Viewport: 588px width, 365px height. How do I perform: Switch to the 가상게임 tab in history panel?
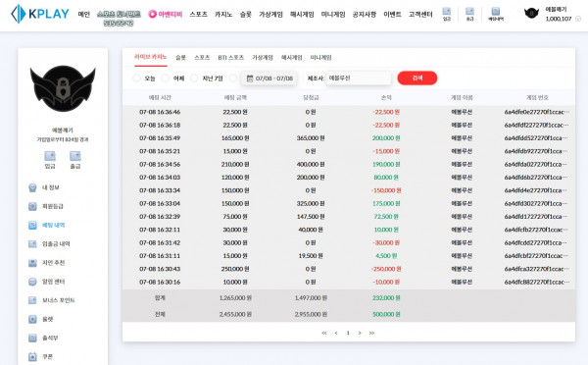263,58
